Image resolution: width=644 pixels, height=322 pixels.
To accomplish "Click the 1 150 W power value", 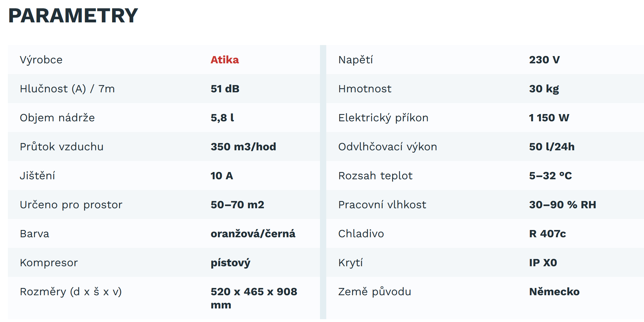I will click(549, 118).
